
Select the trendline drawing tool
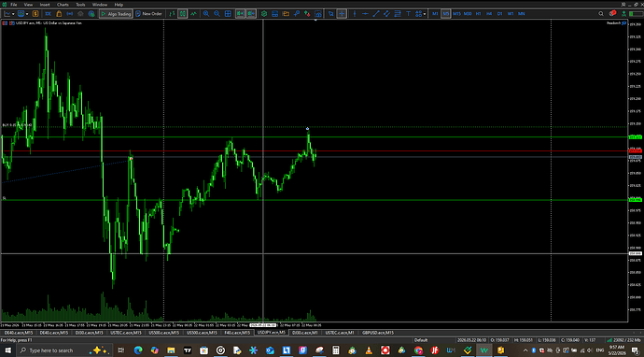376,14
